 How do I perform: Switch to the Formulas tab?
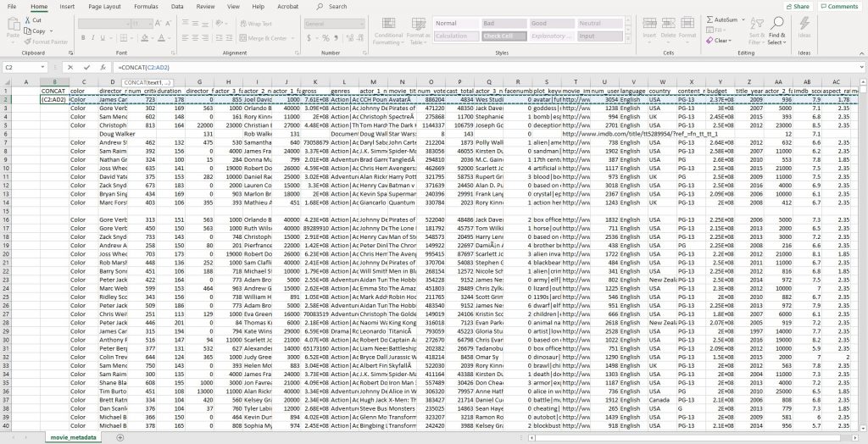point(146,7)
